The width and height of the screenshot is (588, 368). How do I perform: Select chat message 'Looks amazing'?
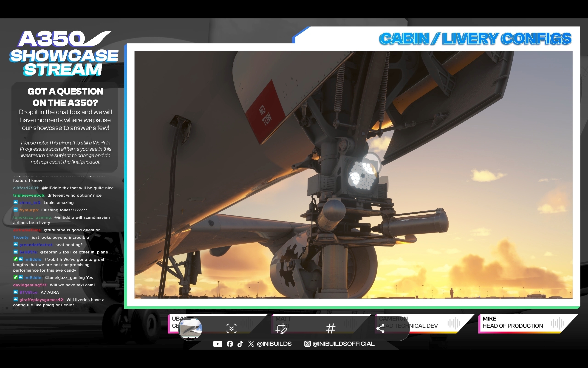(x=59, y=203)
